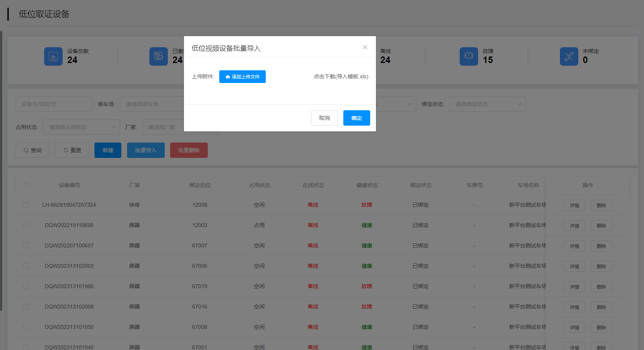644x350 pixels.
Task: Click the 设备总数 statistics icon
Action: (x=53, y=56)
